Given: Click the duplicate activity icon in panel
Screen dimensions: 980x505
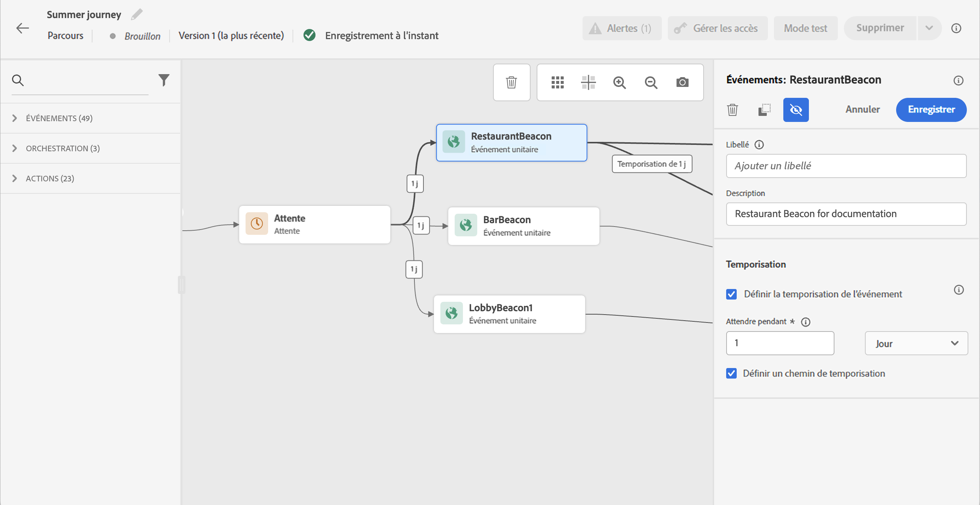Looking at the screenshot, I should tap(764, 110).
